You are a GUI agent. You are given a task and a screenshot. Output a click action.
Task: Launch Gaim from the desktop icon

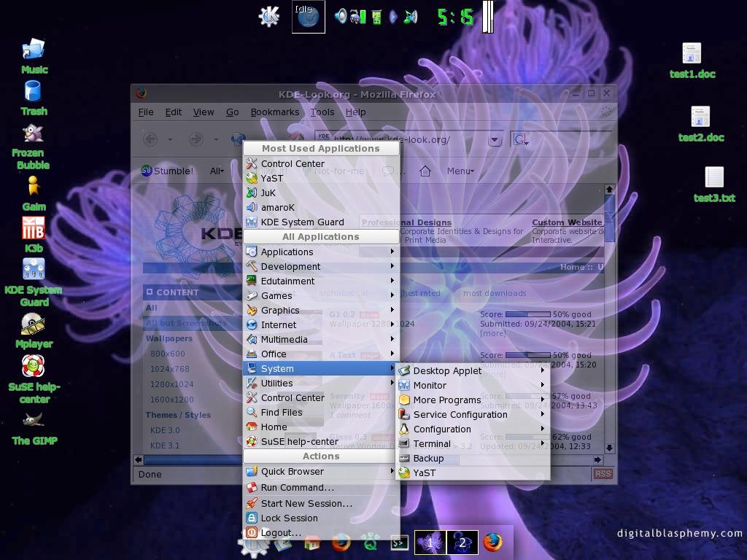33,186
